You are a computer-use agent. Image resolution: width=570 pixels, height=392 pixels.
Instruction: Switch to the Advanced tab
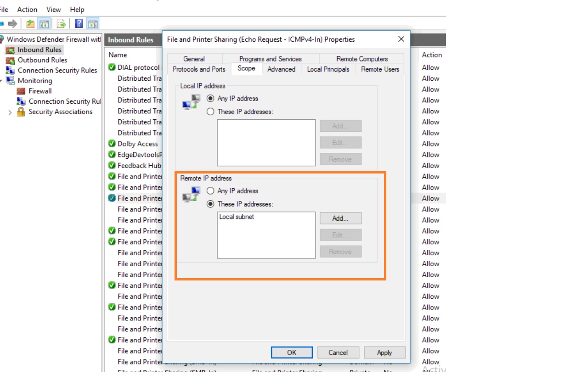[x=282, y=69]
